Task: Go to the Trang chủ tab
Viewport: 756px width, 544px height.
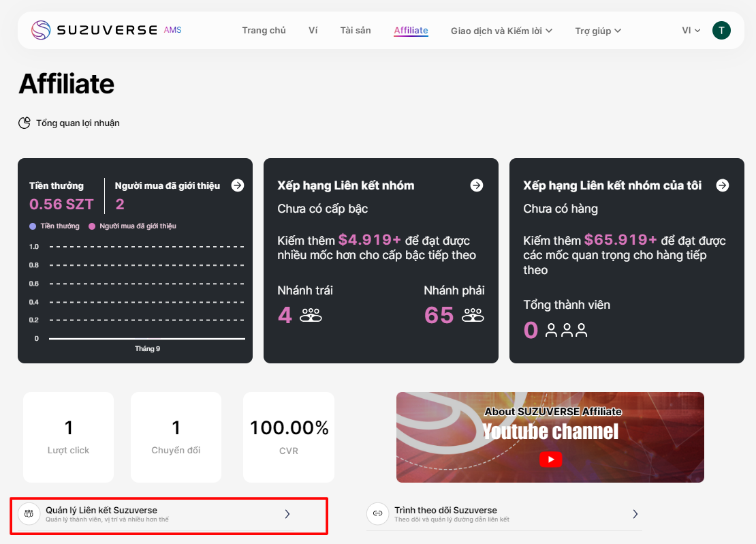Action: (x=264, y=30)
